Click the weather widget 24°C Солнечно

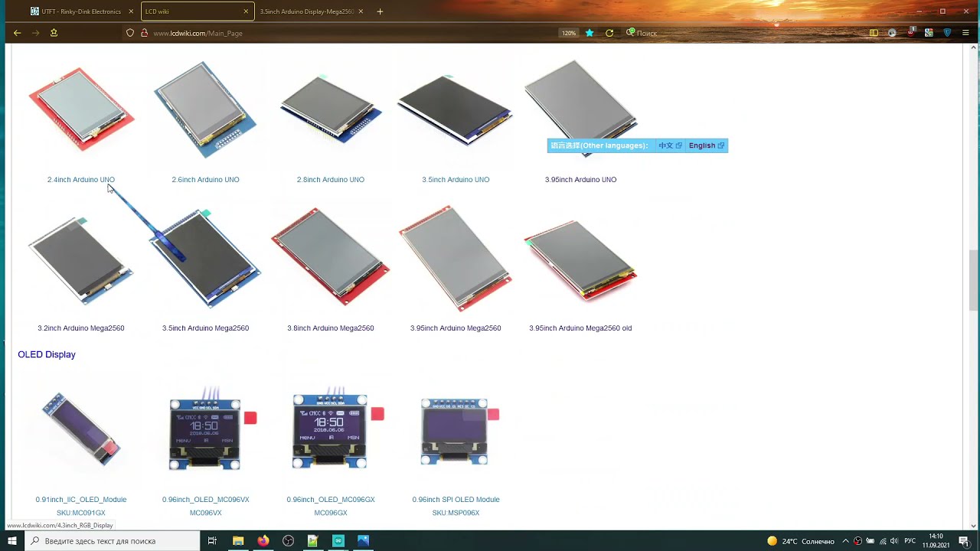801,541
